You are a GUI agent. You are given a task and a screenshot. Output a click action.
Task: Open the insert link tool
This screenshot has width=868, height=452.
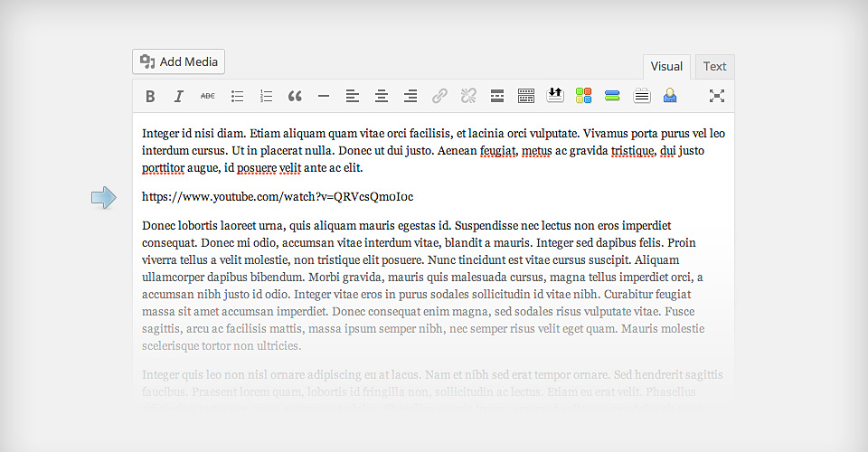439,96
